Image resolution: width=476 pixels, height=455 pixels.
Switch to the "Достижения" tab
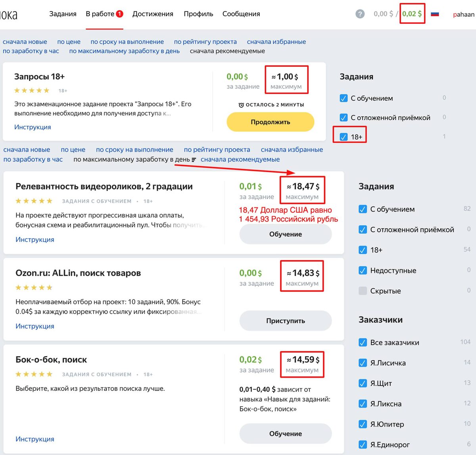[x=153, y=13]
